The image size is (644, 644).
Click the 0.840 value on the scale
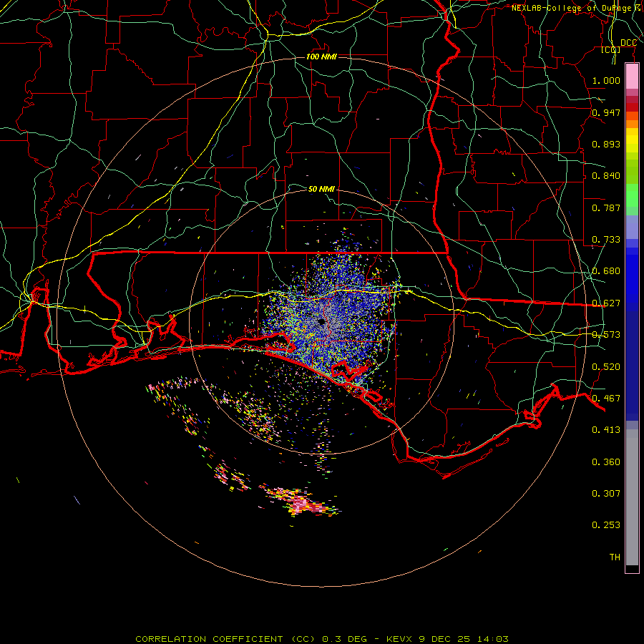coord(606,176)
